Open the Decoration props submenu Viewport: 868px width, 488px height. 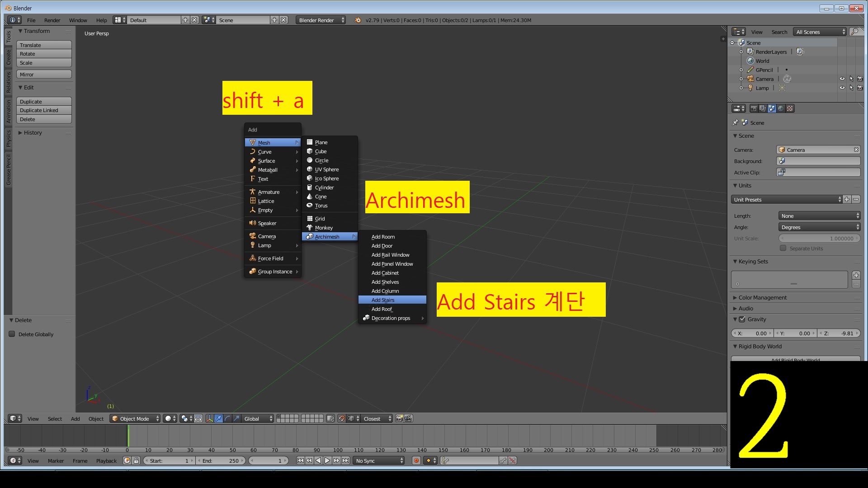(392, 318)
